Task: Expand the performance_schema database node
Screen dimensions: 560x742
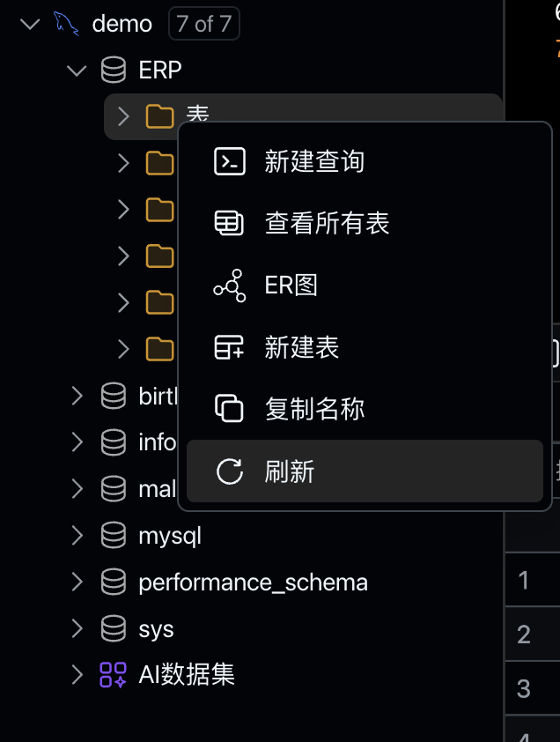Action: pyautogui.click(x=76, y=581)
